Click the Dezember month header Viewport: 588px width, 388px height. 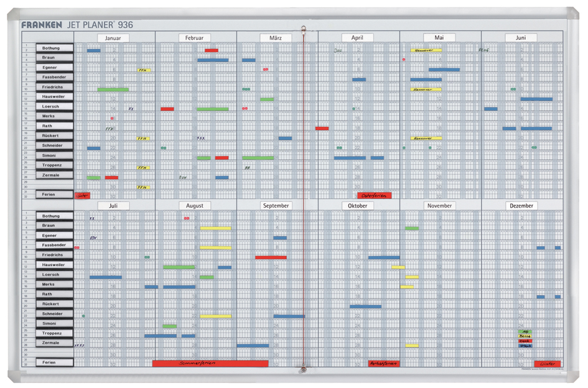[x=521, y=205]
